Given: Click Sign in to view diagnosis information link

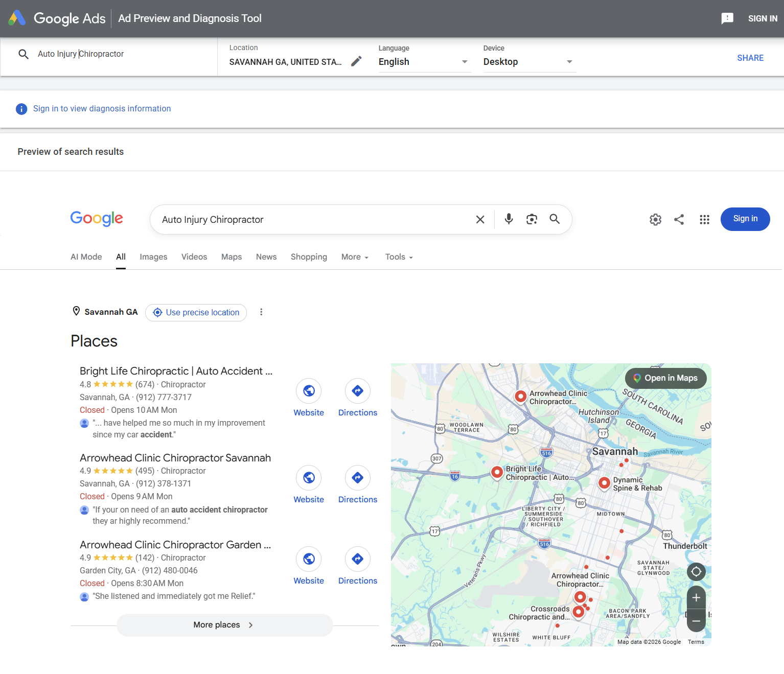Looking at the screenshot, I should tap(102, 109).
